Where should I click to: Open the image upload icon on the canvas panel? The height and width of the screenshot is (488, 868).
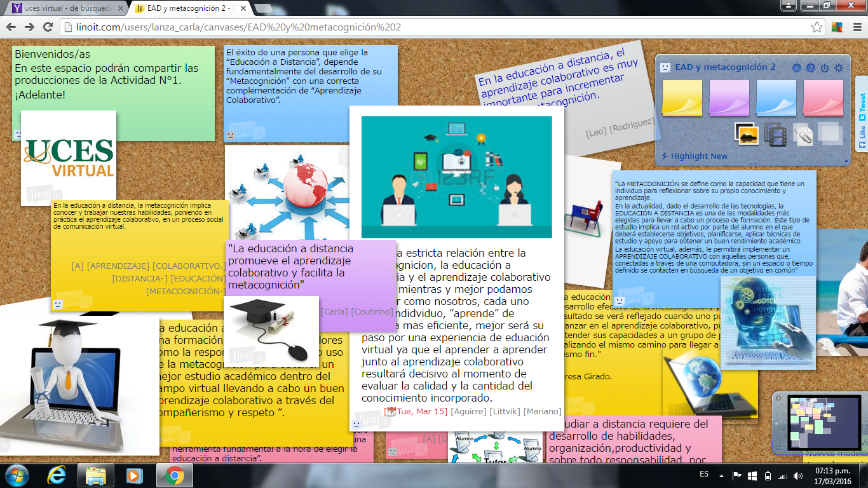coord(747,134)
